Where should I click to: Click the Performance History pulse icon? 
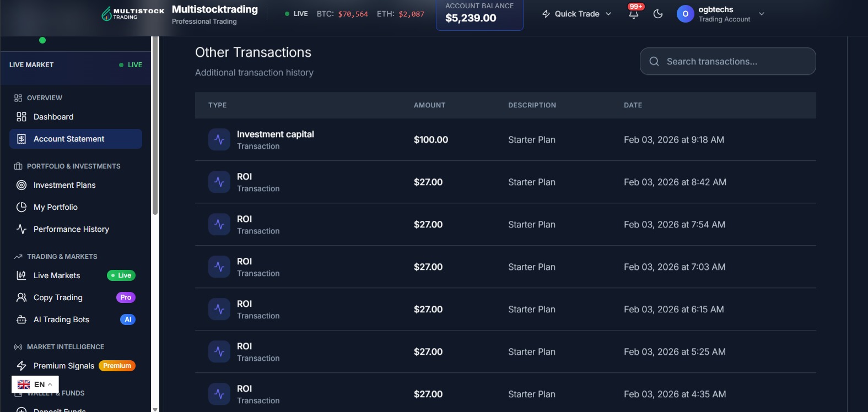[x=21, y=229]
